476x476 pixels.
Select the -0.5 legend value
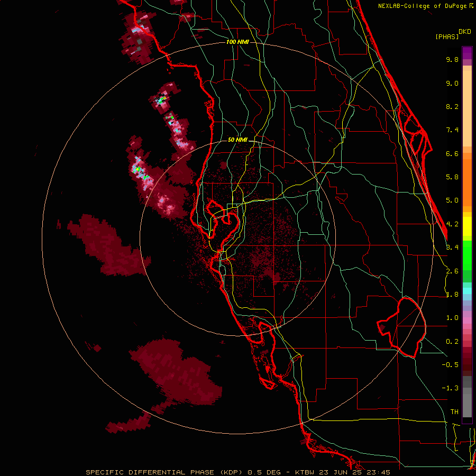click(450, 365)
